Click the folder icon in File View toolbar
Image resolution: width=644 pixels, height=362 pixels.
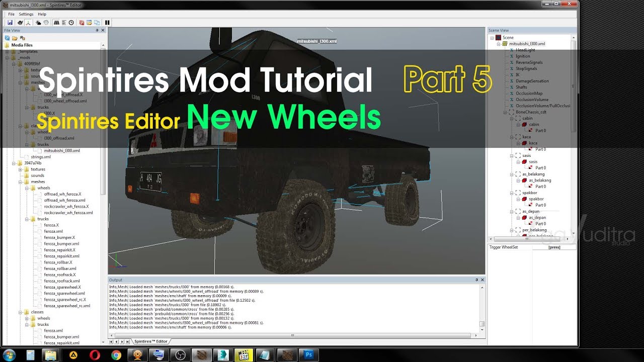pos(15,38)
